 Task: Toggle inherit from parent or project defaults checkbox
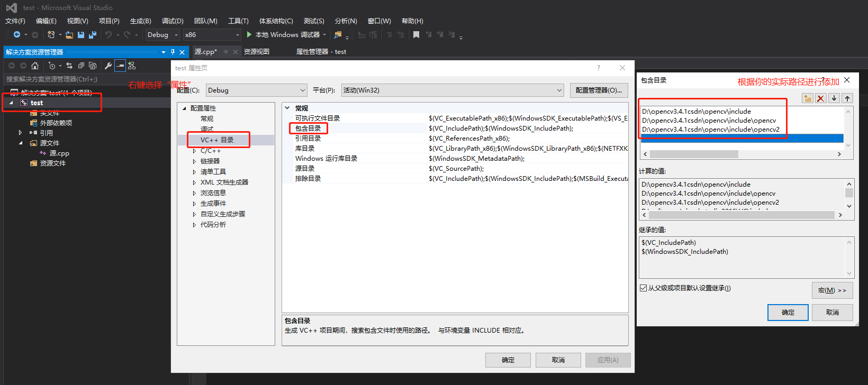[644, 288]
